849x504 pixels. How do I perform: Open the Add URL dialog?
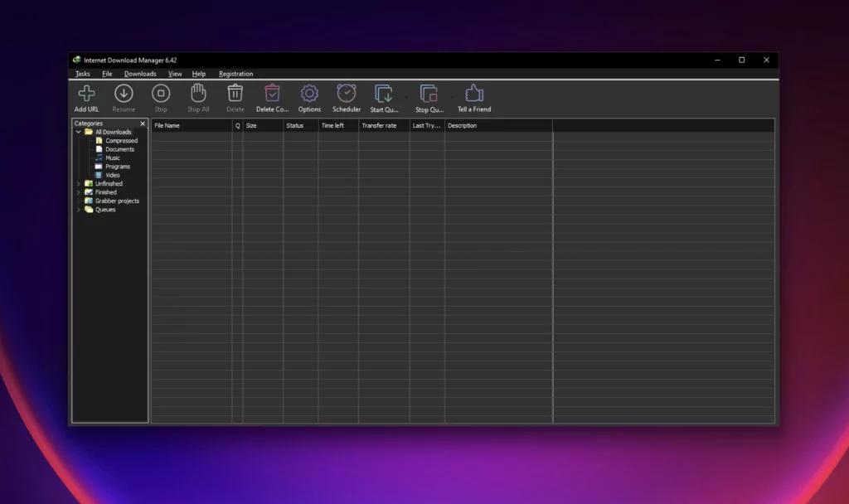point(85,97)
